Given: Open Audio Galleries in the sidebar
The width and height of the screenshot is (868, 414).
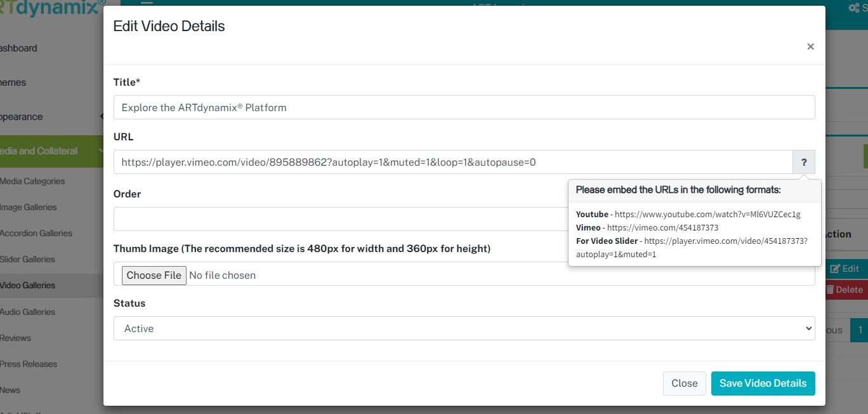Looking at the screenshot, I should coord(28,312).
